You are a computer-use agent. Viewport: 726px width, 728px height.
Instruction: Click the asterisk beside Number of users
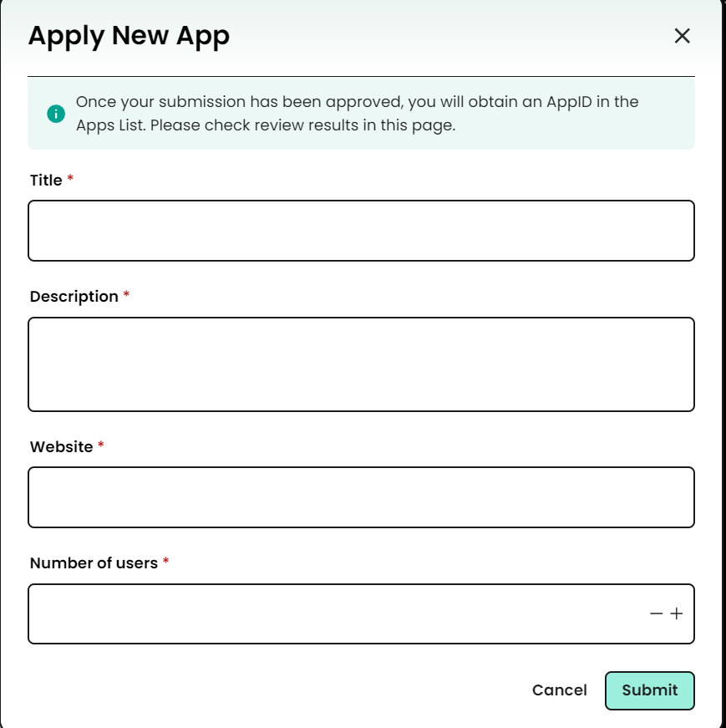(165, 563)
